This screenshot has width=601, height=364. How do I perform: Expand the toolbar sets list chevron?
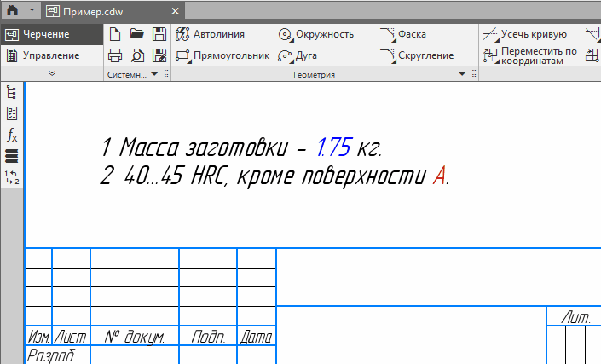[52, 75]
